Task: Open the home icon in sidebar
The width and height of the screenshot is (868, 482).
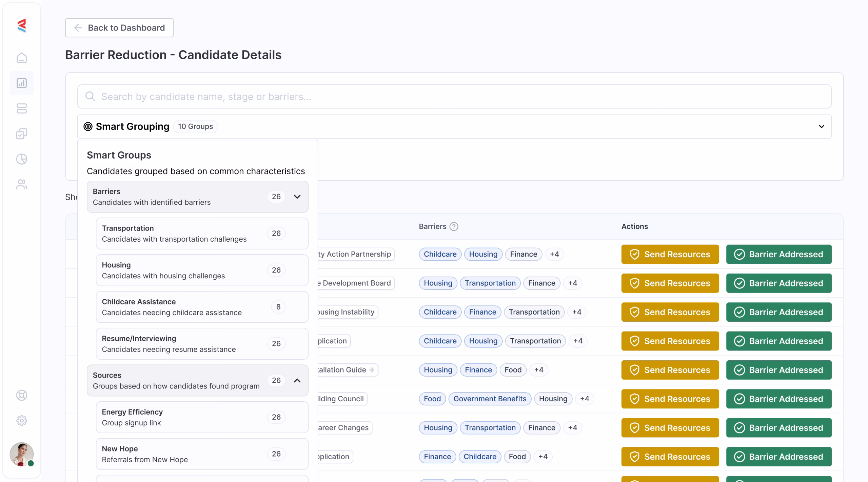Action: (22, 58)
